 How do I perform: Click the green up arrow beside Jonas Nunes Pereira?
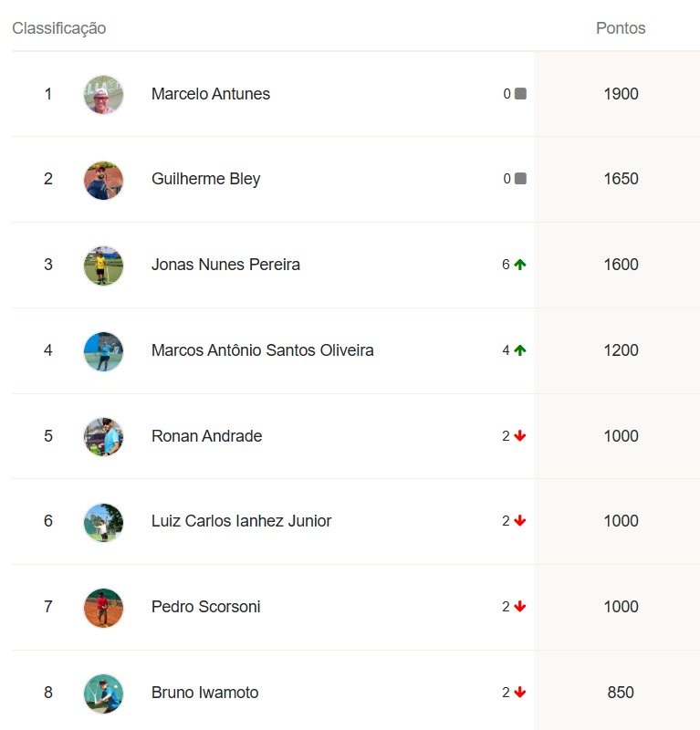click(x=520, y=265)
